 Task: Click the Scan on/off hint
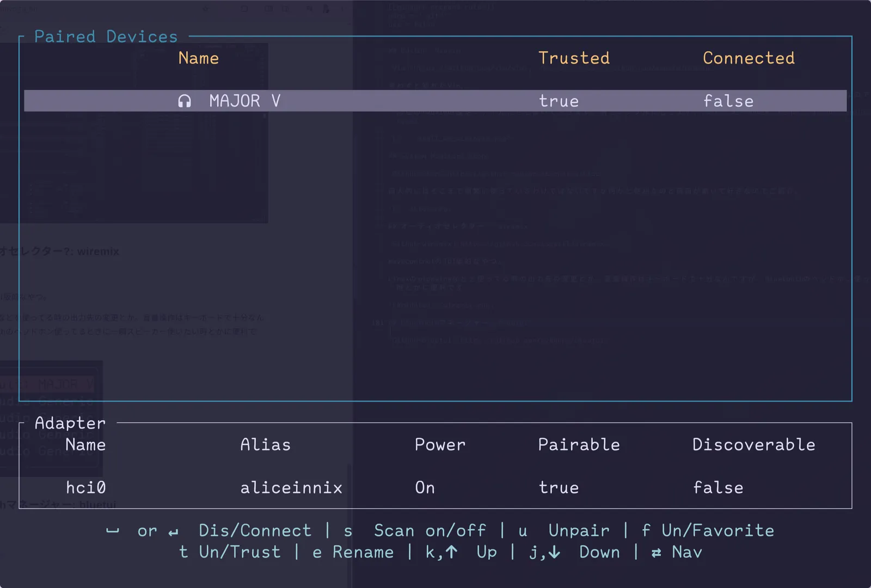point(430,530)
